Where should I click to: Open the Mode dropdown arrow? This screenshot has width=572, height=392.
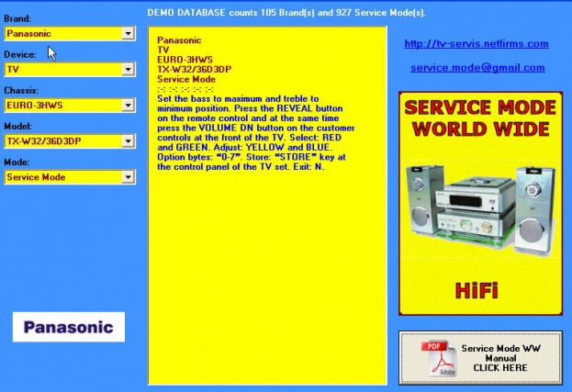coord(128,177)
